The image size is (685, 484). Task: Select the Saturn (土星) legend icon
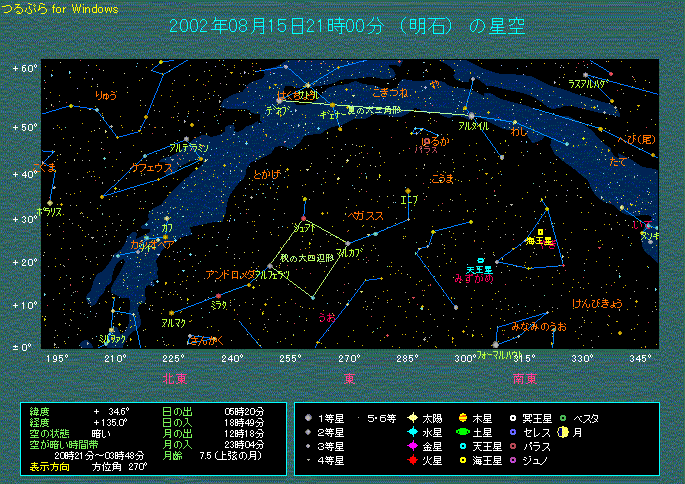pos(463,431)
